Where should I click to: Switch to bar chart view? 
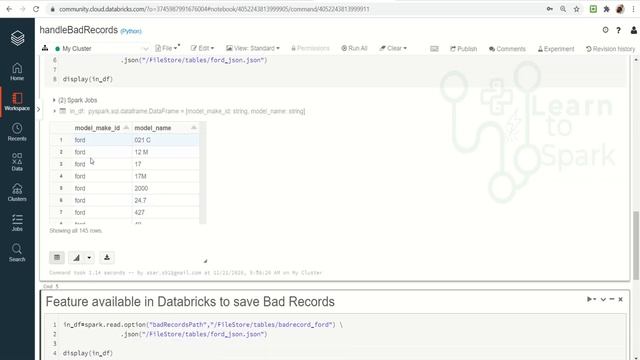pos(76,258)
